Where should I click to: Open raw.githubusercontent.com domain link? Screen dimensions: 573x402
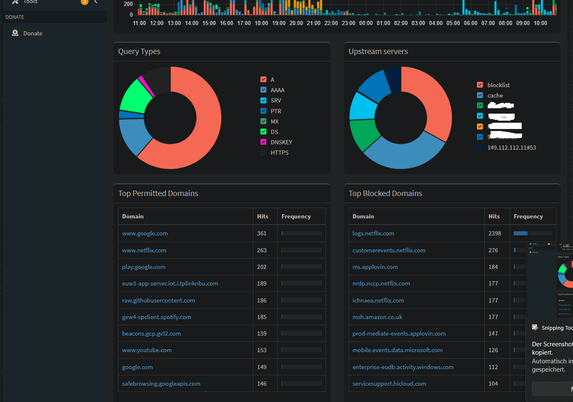point(158,300)
